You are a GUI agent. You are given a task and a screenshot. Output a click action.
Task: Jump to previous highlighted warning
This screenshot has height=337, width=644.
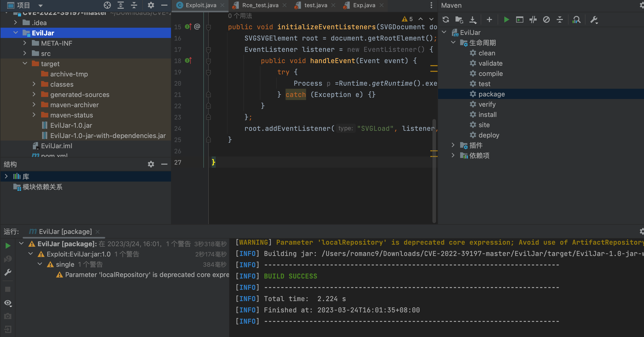[421, 19]
